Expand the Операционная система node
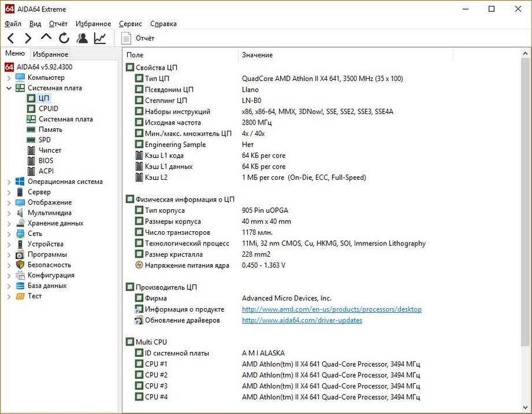 coord(9,182)
